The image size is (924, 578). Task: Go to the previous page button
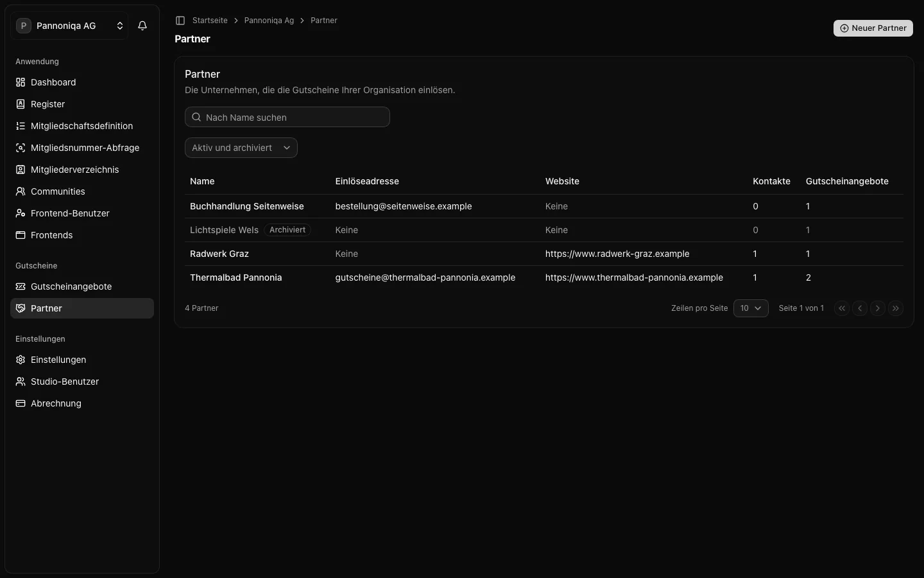860,308
